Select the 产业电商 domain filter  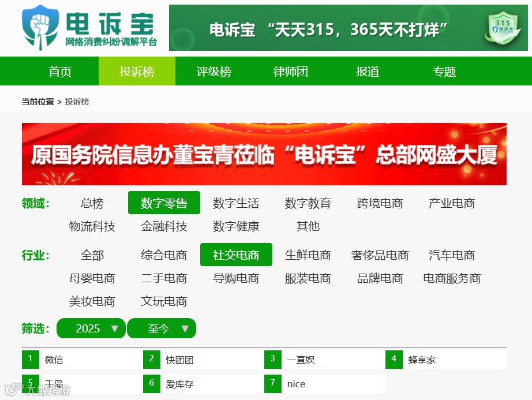452,203
